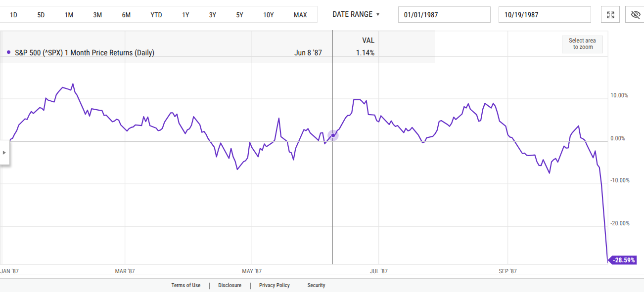The image size is (644, 292).
Task: Select the 1Y time range
Action: coord(185,15)
